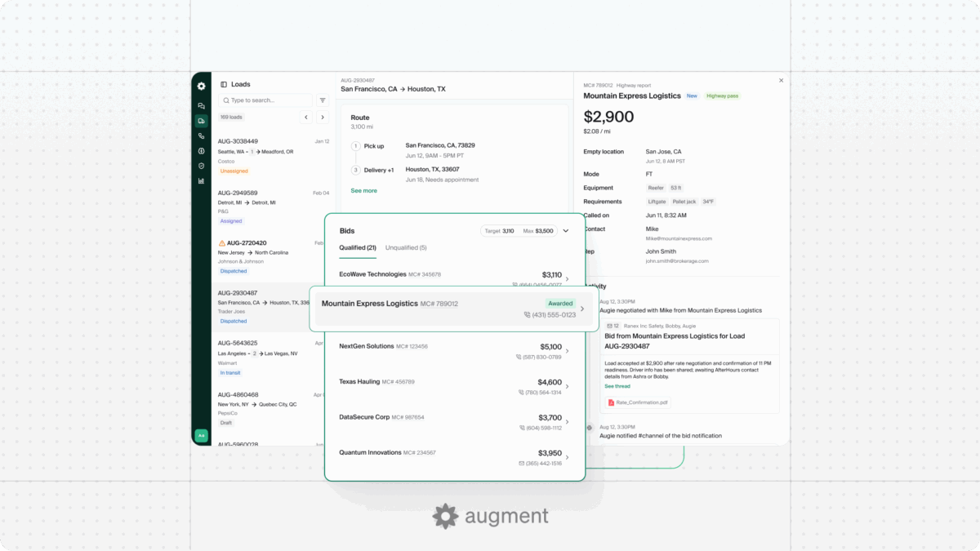Click the Assigned status tag

click(x=231, y=221)
